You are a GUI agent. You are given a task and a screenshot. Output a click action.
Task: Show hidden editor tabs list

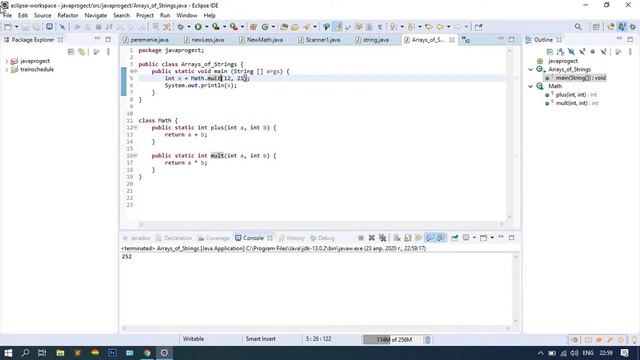(466, 40)
